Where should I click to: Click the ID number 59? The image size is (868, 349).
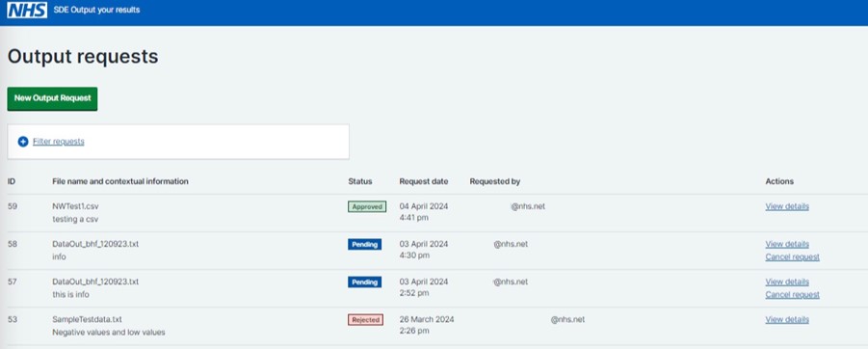click(13, 206)
